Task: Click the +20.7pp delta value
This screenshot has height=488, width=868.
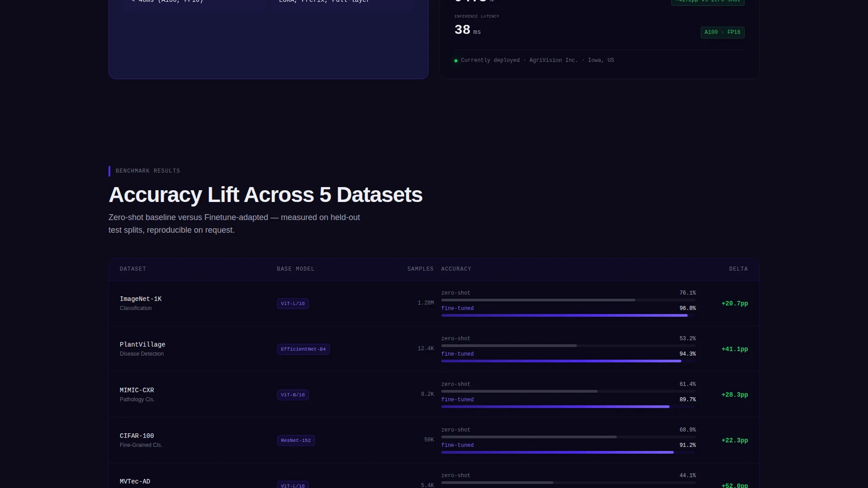Action: 735,304
